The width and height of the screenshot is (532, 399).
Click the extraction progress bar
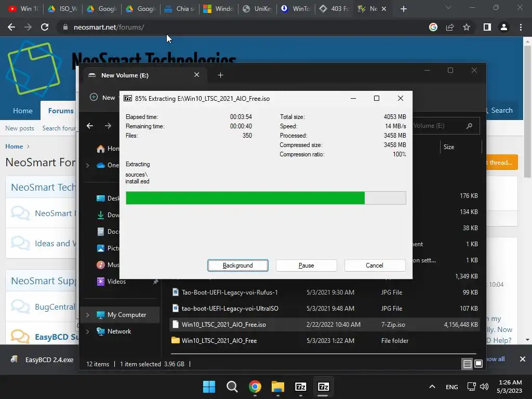click(265, 198)
